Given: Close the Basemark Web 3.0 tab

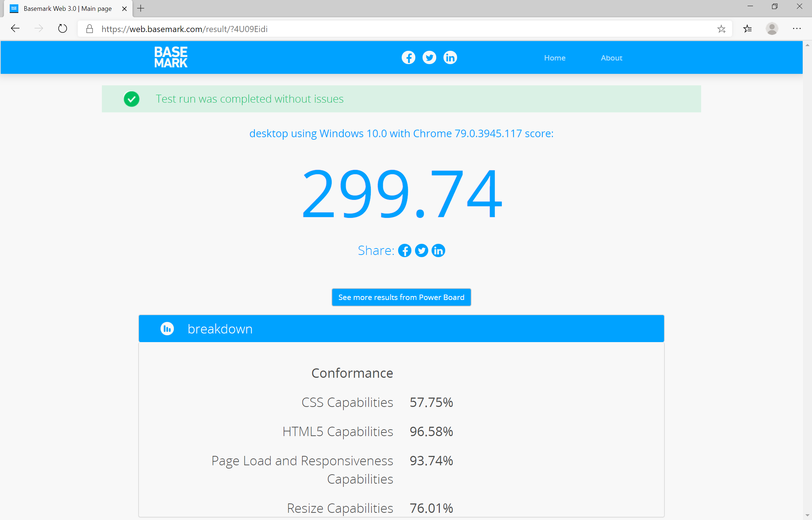Looking at the screenshot, I should [x=125, y=9].
